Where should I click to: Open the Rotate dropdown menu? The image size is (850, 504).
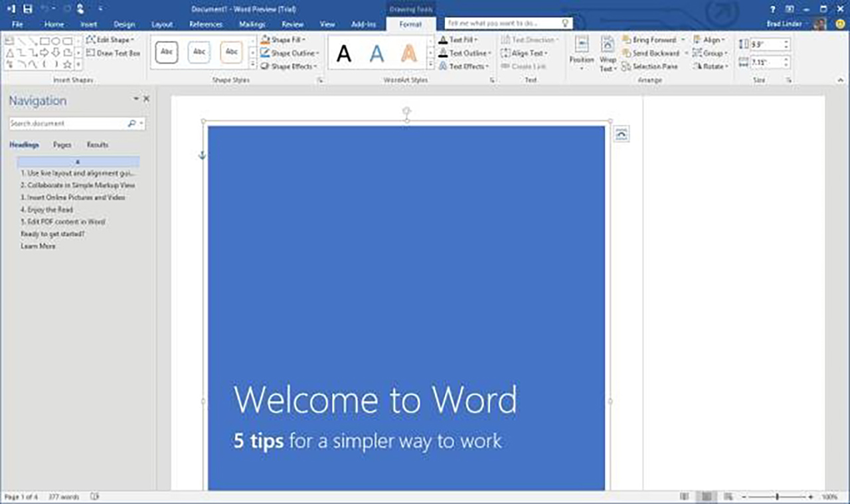point(711,66)
